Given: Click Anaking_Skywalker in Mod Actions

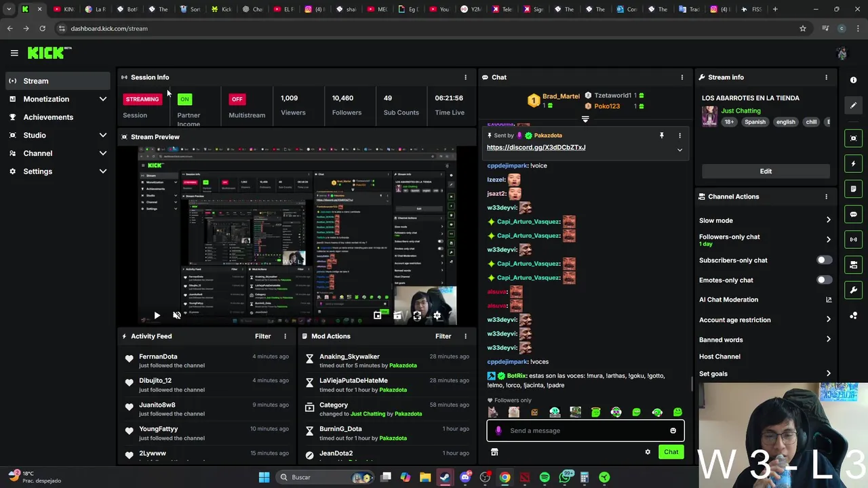Looking at the screenshot, I should pos(349,357).
